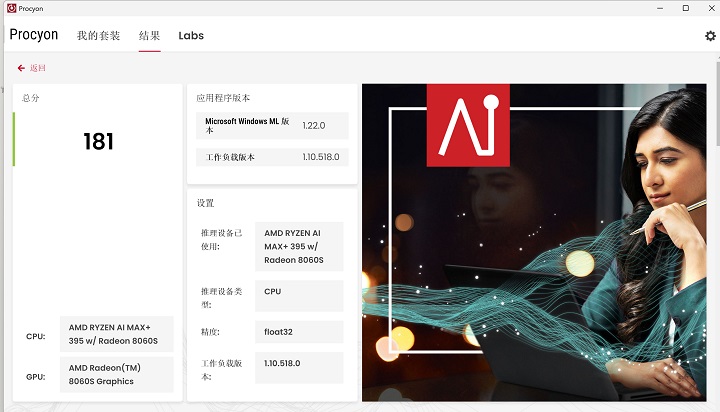
Task: Click the 工作负载版本 label in 设置 panel
Action: click(221, 370)
